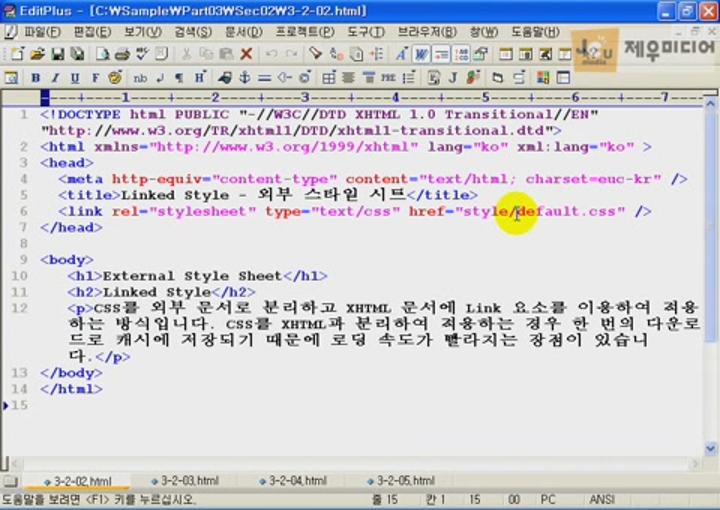Open the 보기(V) menu

tap(143, 32)
